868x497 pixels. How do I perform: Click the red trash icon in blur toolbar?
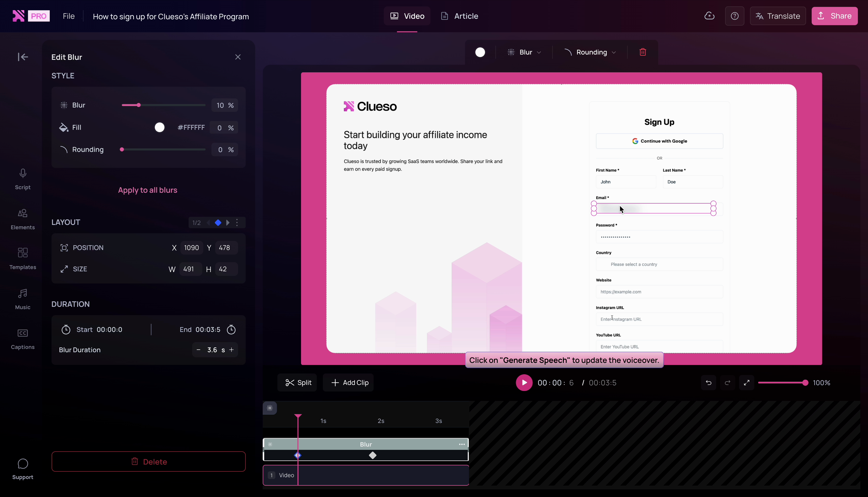[x=643, y=52]
